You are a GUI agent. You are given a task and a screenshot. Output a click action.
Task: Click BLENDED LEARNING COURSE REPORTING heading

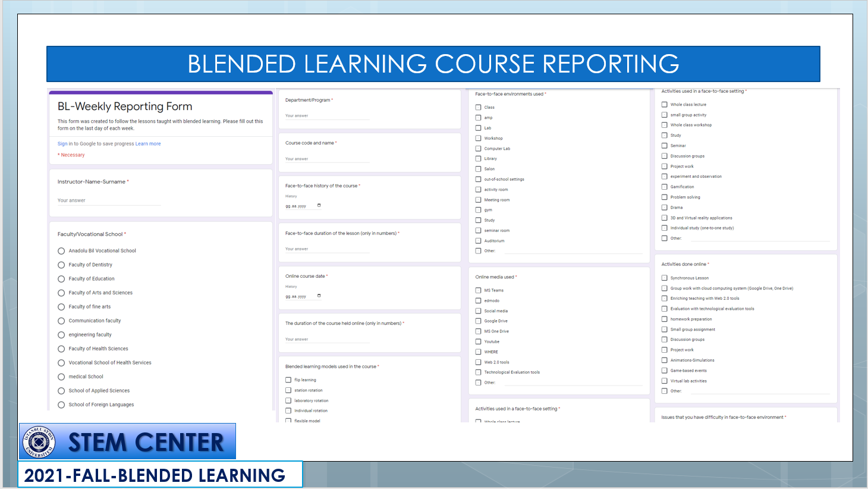point(433,64)
